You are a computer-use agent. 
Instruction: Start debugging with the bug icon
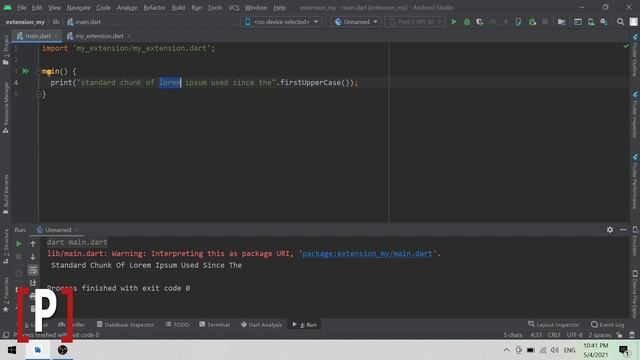467,22
